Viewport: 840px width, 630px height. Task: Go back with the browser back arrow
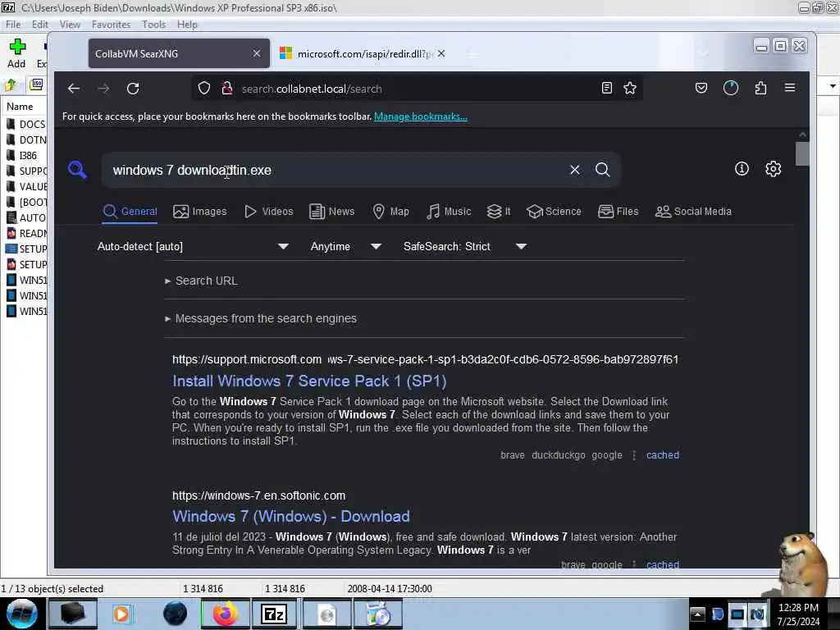73,89
